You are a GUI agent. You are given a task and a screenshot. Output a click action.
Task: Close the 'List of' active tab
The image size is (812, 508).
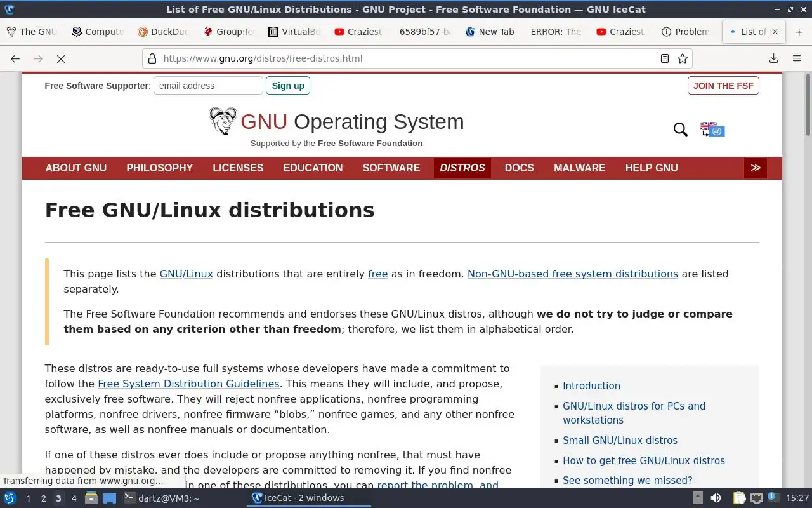tap(775, 32)
